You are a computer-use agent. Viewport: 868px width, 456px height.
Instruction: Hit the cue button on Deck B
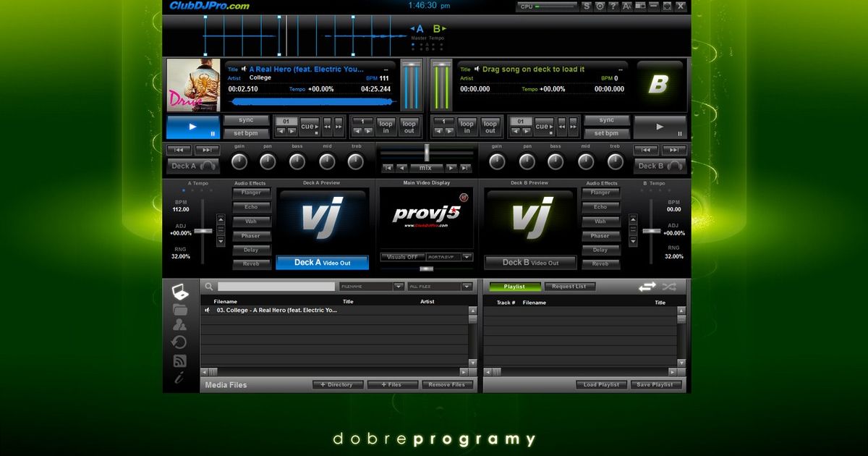[x=544, y=127]
